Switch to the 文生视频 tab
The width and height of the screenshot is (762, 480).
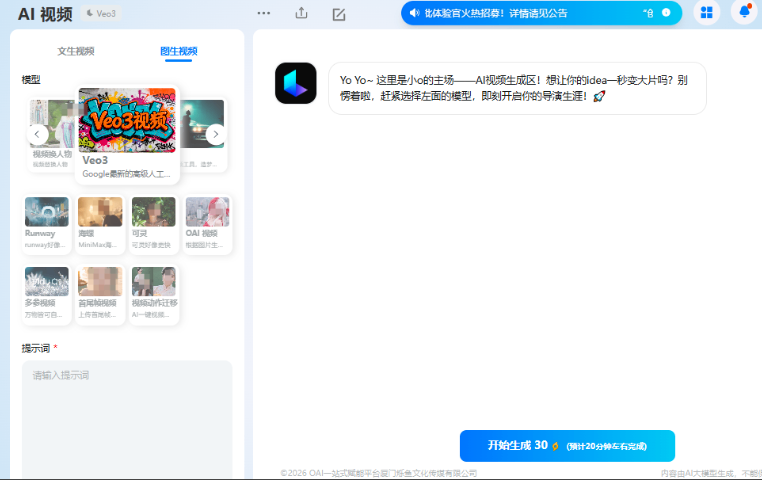point(76,51)
